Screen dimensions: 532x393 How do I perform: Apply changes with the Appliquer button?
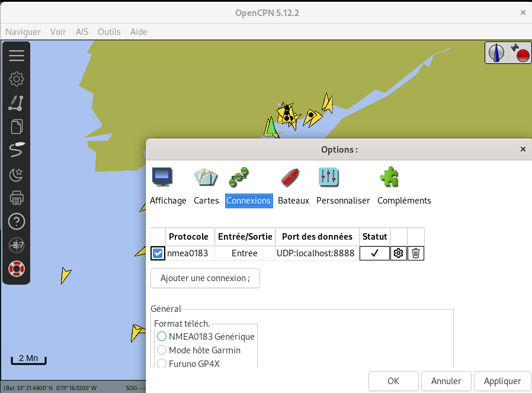click(502, 381)
